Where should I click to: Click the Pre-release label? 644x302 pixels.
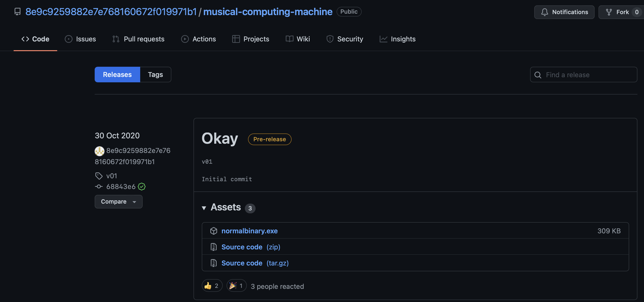[269, 139]
